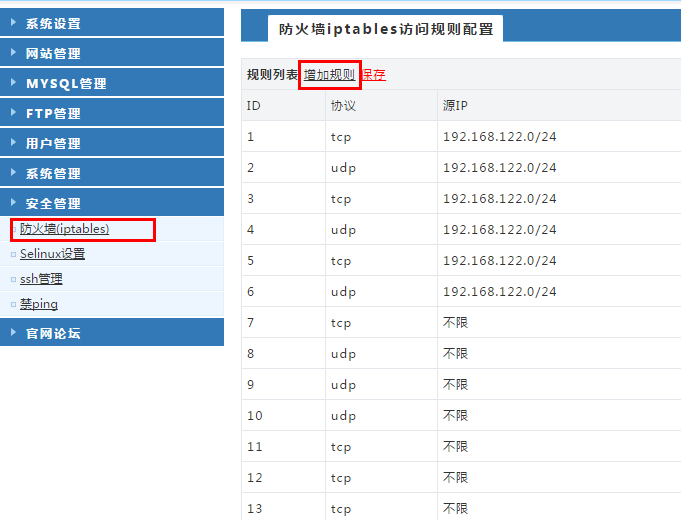The width and height of the screenshot is (681, 520).
Task: Click the red 保存 link
Action: (x=374, y=74)
